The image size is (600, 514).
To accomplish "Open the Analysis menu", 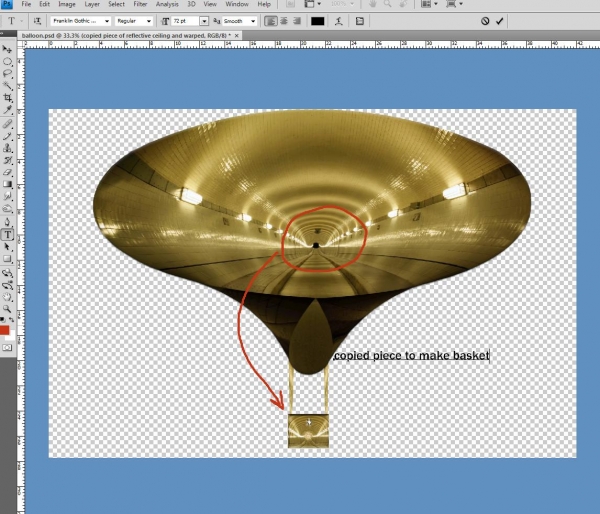I will (167, 4).
